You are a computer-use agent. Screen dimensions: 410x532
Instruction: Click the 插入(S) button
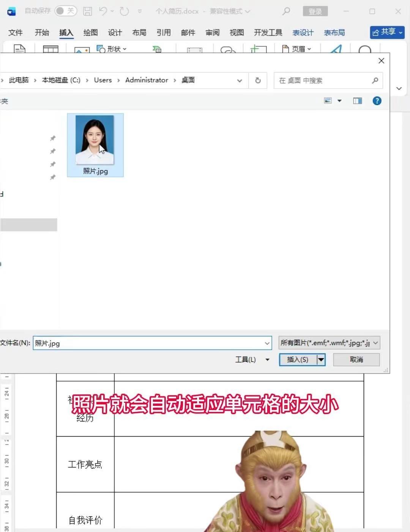pos(298,359)
